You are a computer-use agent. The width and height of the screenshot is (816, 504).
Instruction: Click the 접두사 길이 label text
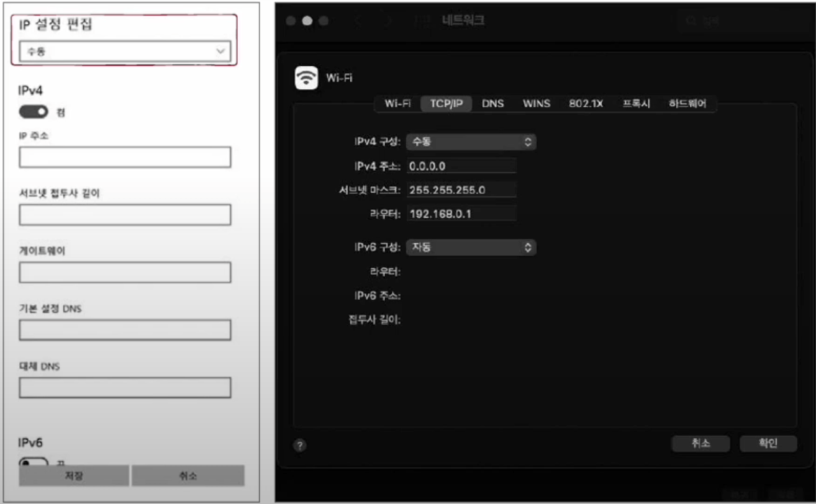coord(374,320)
